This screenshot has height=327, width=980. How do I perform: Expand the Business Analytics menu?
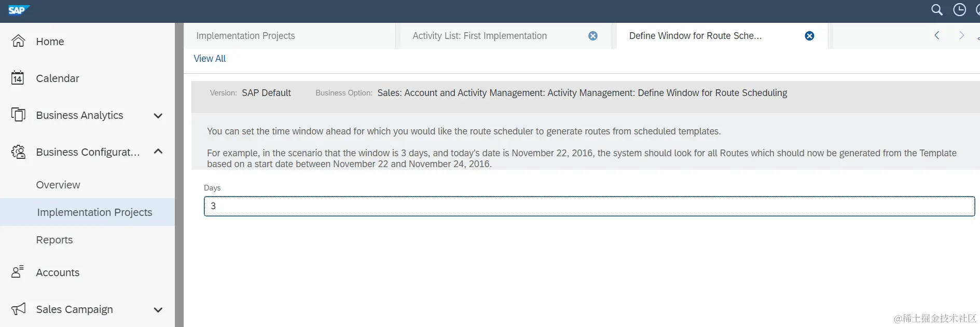pyautogui.click(x=158, y=115)
